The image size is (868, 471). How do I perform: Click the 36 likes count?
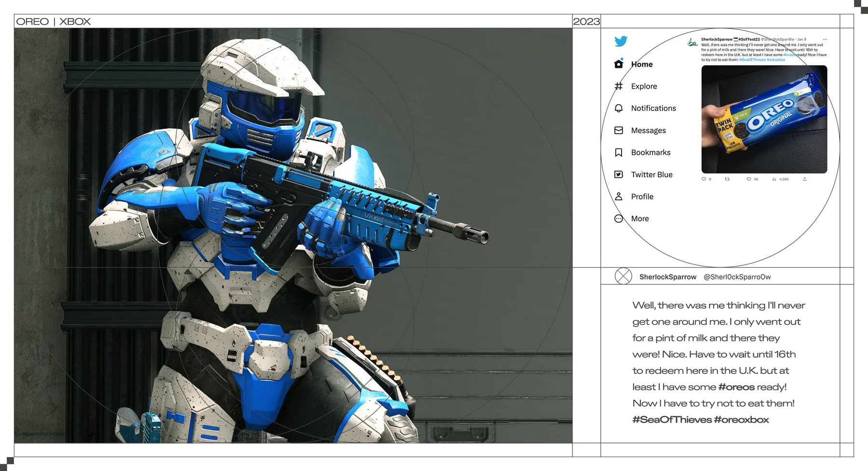[756, 179]
